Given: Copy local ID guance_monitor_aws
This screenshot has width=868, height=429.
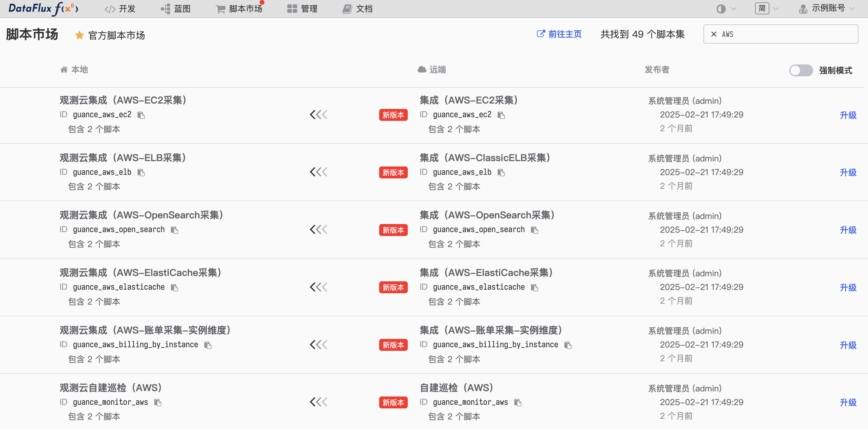Looking at the screenshot, I should point(158,403).
